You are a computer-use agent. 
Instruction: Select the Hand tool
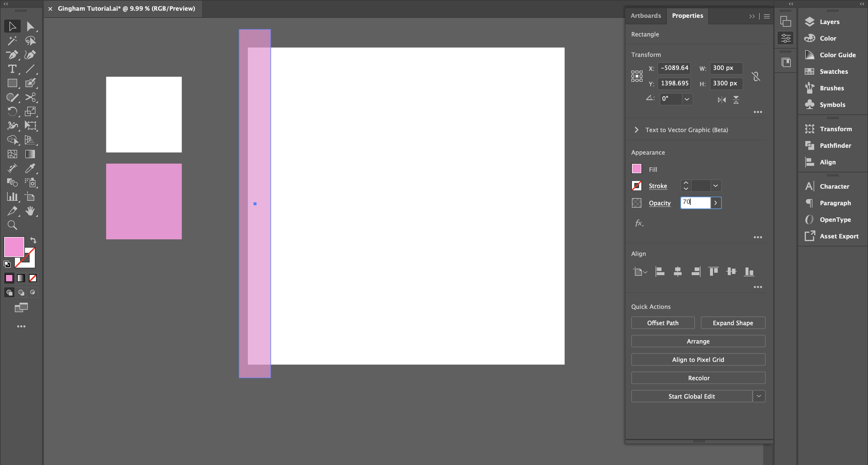30,211
